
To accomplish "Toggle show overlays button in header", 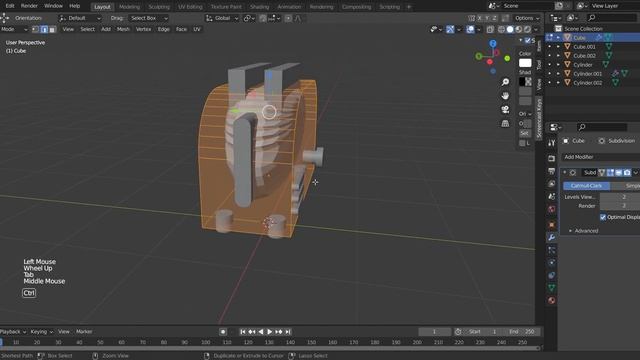I will coord(470,29).
